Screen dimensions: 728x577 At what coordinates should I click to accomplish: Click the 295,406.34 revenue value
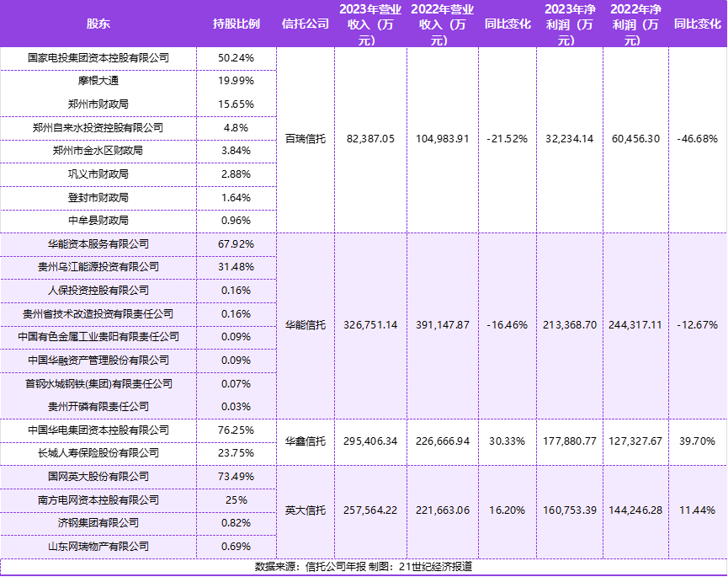coord(370,441)
